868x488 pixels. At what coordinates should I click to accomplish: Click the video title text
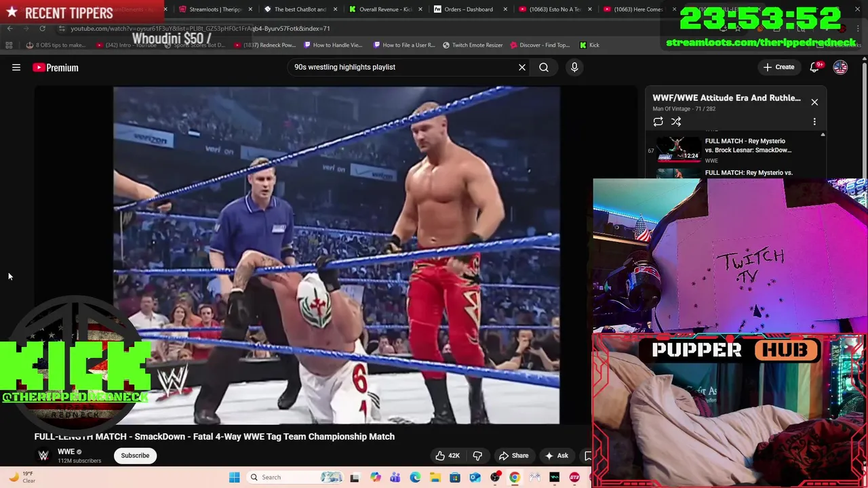214,436
